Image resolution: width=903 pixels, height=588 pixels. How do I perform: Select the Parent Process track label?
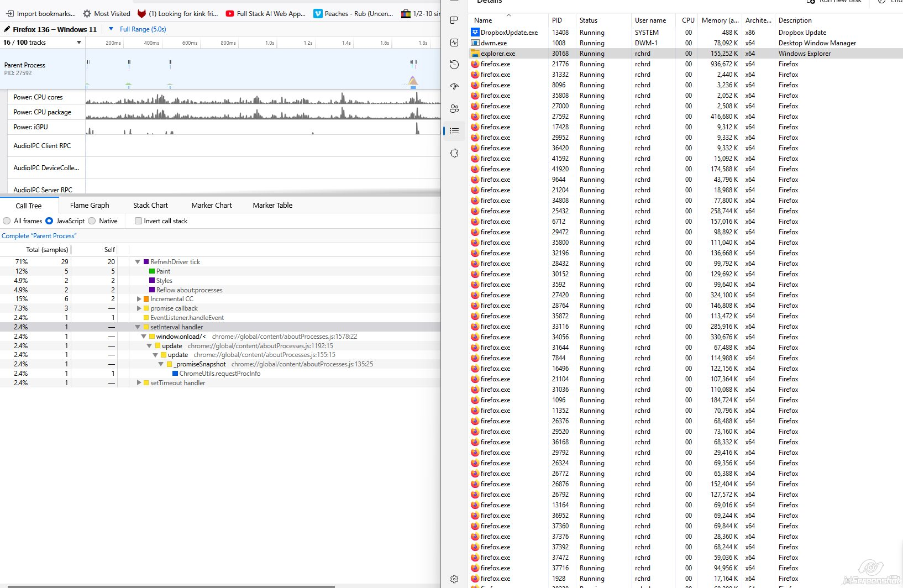(x=43, y=69)
